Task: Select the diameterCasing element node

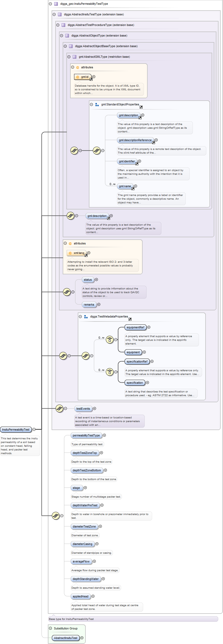Action: point(83,544)
